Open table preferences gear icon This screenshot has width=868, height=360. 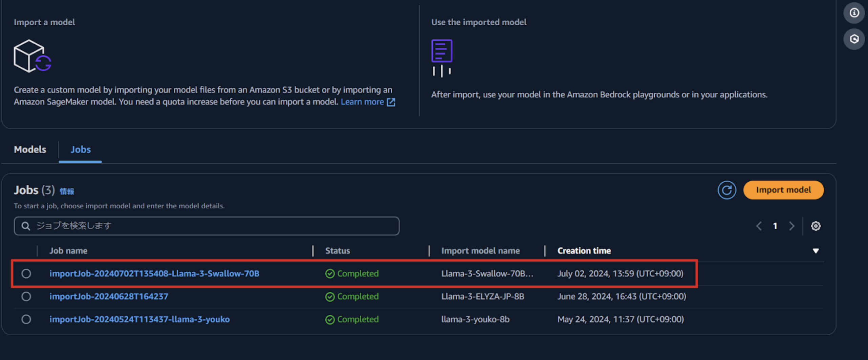[x=816, y=226]
